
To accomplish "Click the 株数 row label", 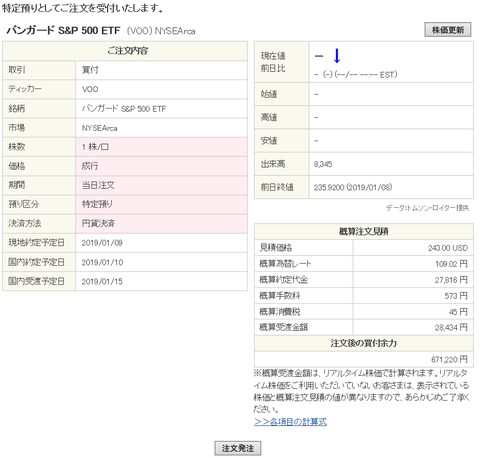I will click(17, 147).
